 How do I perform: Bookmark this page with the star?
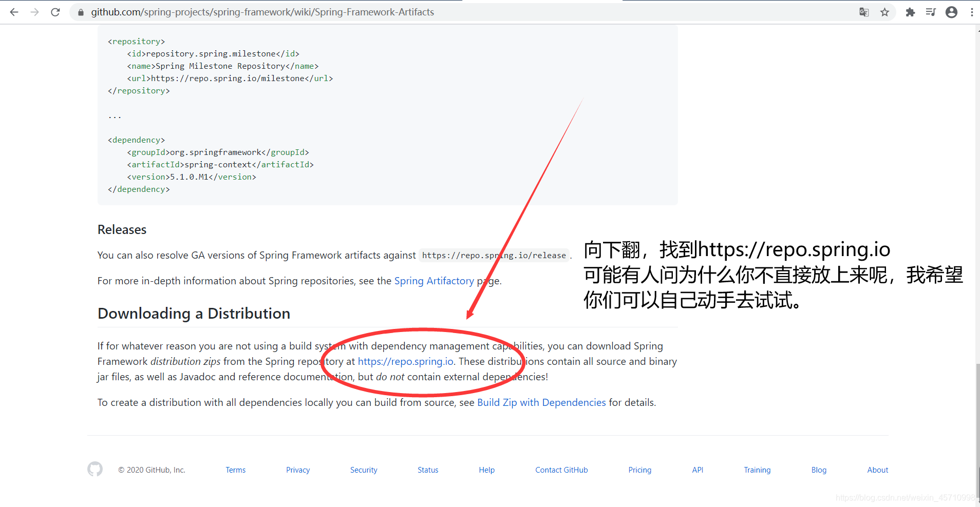pyautogui.click(x=884, y=12)
